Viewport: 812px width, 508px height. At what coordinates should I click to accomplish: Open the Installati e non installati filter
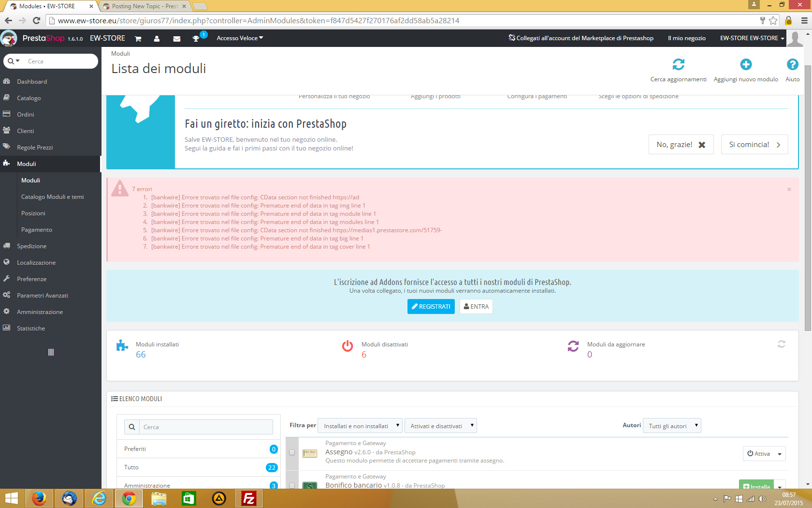[x=360, y=426]
